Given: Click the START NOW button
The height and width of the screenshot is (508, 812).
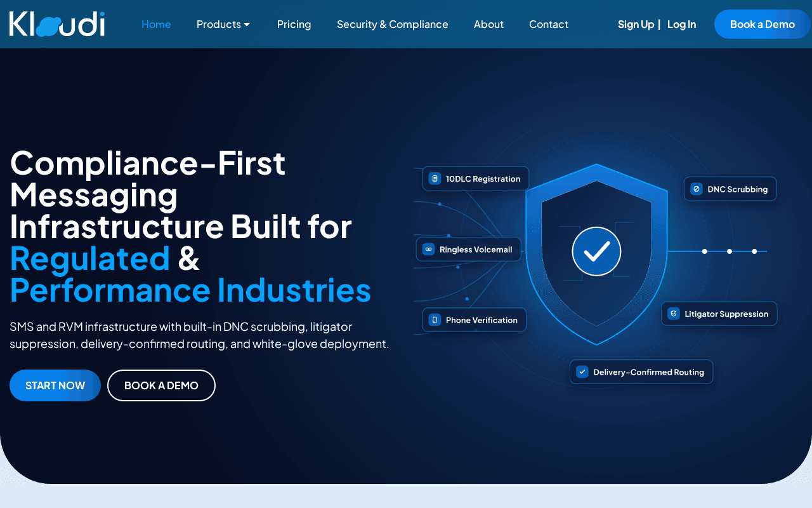Looking at the screenshot, I should [x=55, y=385].
